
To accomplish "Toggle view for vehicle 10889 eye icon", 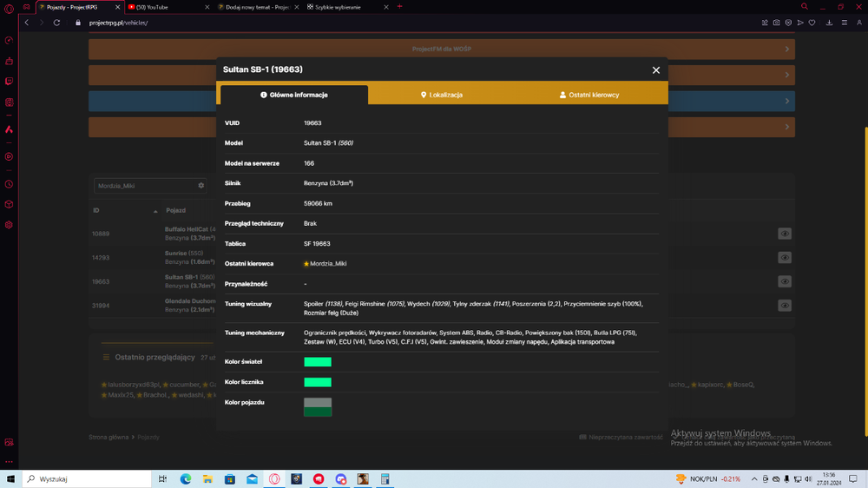I will 785,234.
